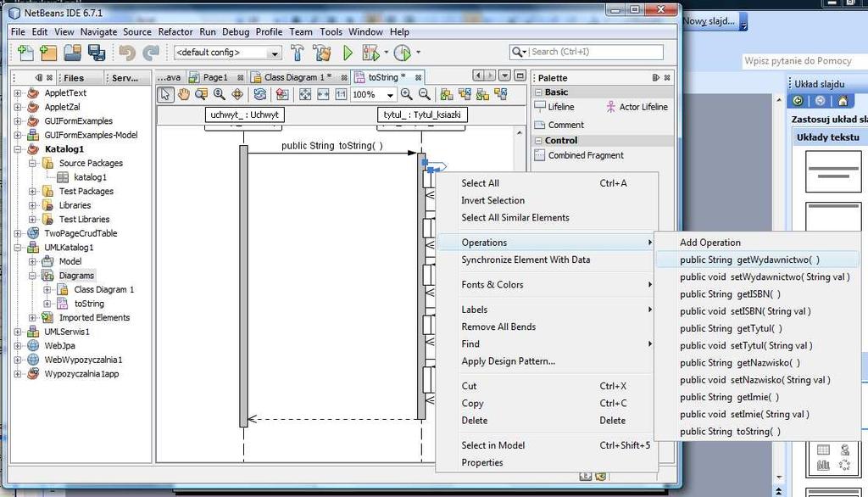Click Synchronize Element With Data
868x497 pixels.
pos(526,260)
